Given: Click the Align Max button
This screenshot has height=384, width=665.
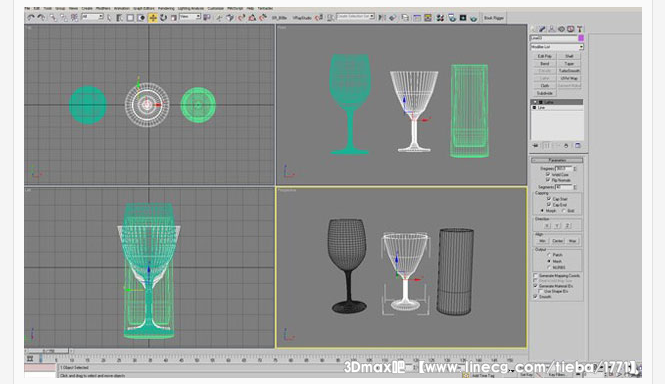Looking at the screenshot, I should [572, 241].
